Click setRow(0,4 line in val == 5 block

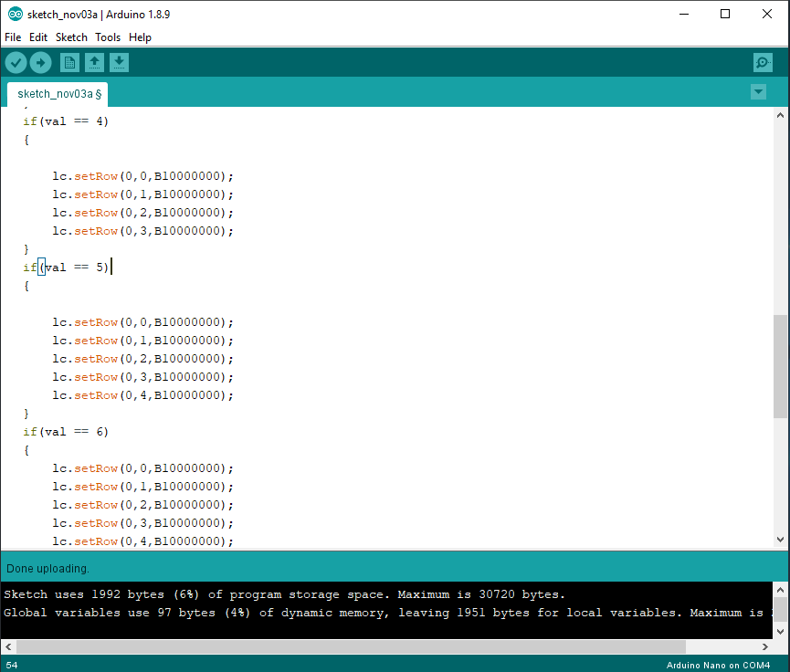pos(143,395)
